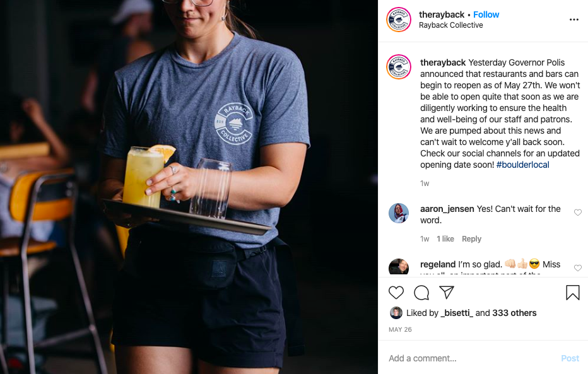Open the three-dot more options menu

point(573,20)
